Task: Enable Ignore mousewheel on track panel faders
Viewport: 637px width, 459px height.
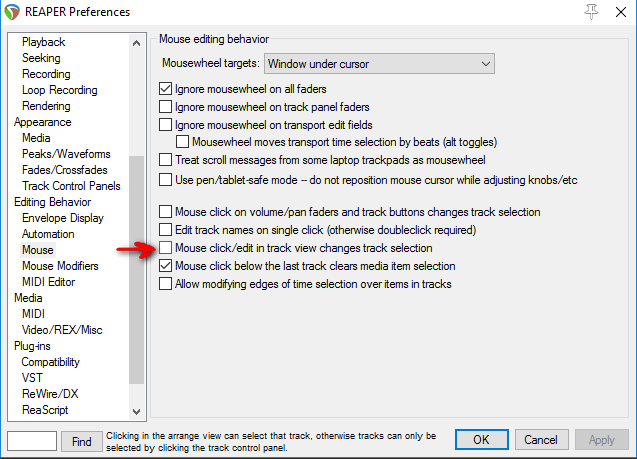Action: (165, 107)
